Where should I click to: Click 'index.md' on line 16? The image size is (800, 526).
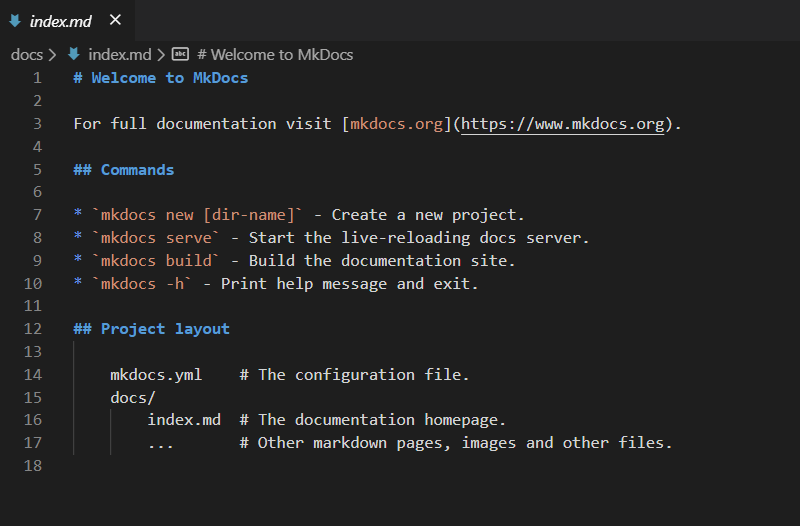[x=184, y=420]
